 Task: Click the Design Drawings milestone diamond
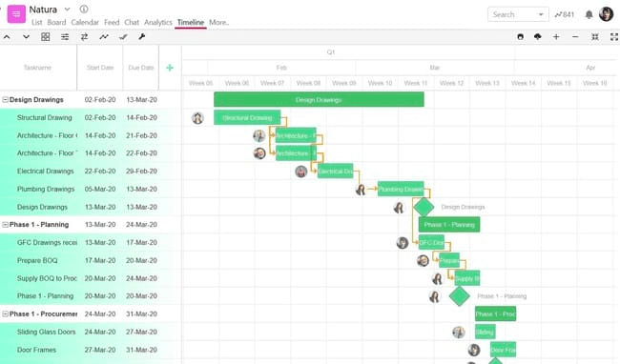424,207
